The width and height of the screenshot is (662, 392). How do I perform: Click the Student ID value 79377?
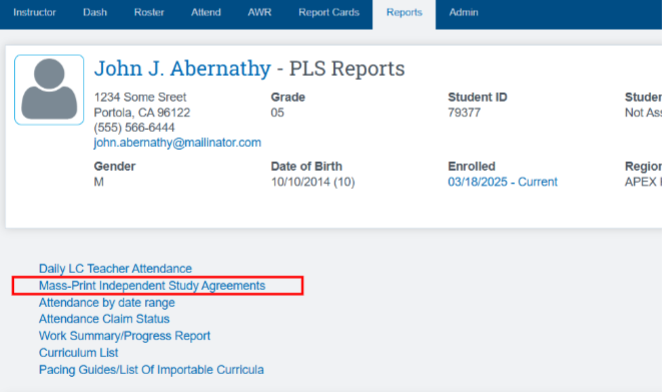point(464,113)
